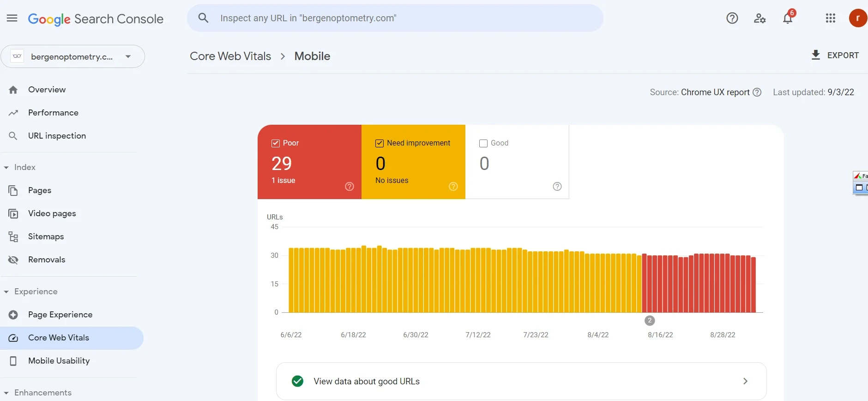
Task: Click the Export download icon
Action: 816,55
